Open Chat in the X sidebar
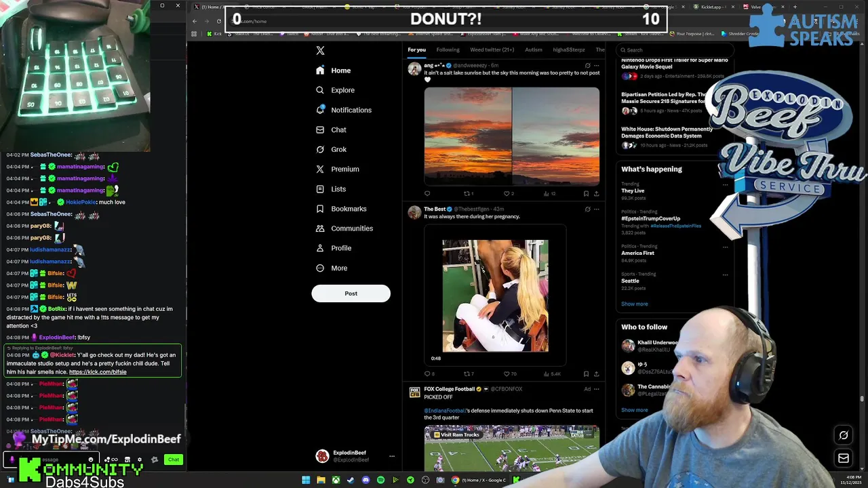 pos(331,129)
